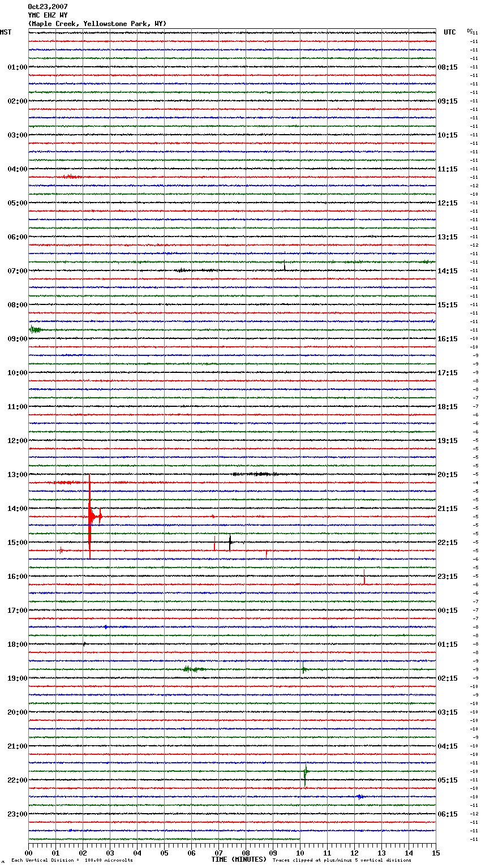Image resolution: width=481 pixels, height=868 pixels.
Task: Select bottom-axis minute tick label "05"
Action: coord(165,853)
